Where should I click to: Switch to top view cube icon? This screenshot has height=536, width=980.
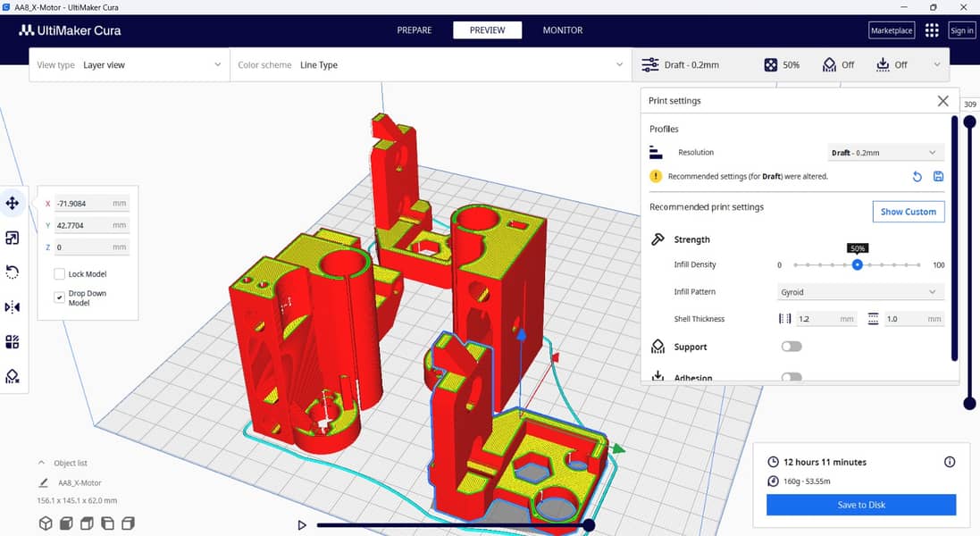(x=87, y=523)
